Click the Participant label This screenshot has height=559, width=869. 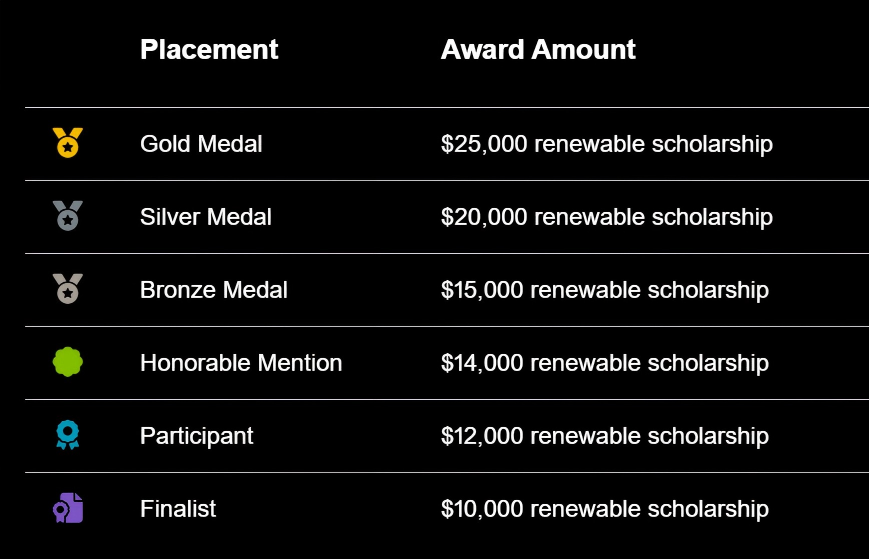[197, 437]
